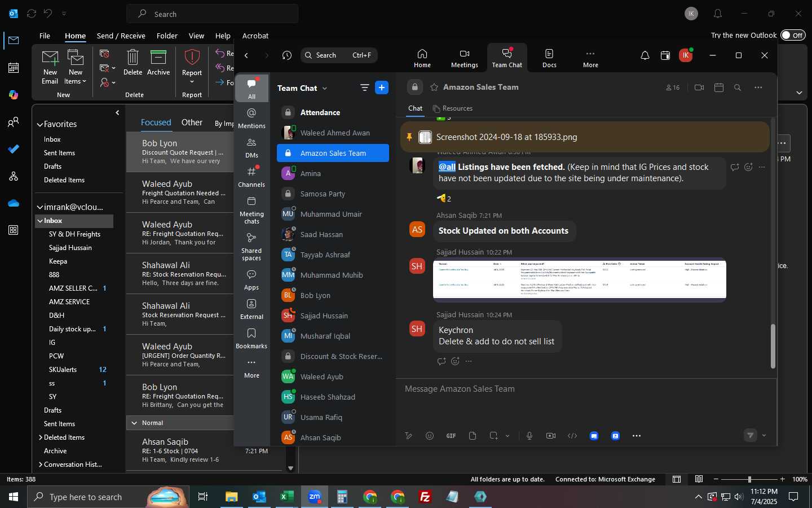The height and width of the screenshot is (508, 812).
Task: Open the emoji picker in message composer
Action: pos(430,436)
